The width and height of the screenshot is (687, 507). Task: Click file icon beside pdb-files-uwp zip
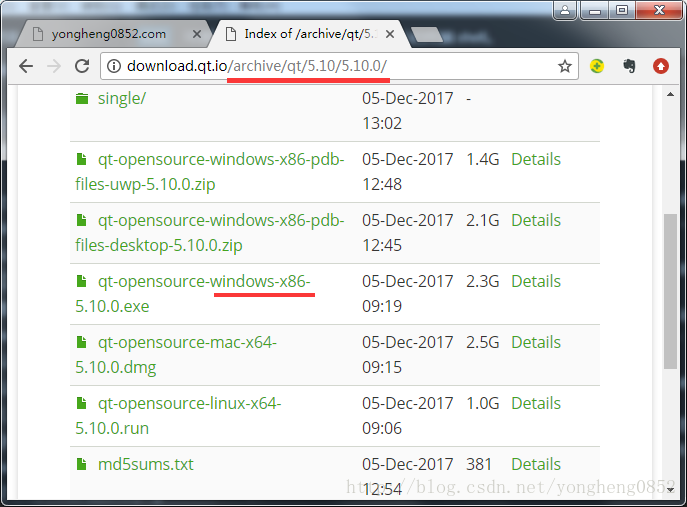[x=81, y=160]
